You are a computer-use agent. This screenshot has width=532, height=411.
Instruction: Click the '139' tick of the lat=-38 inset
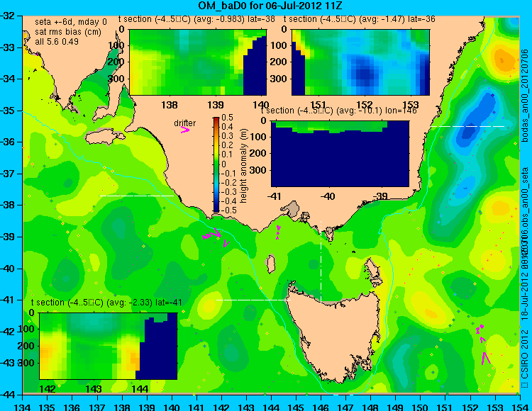pos(216,105)
